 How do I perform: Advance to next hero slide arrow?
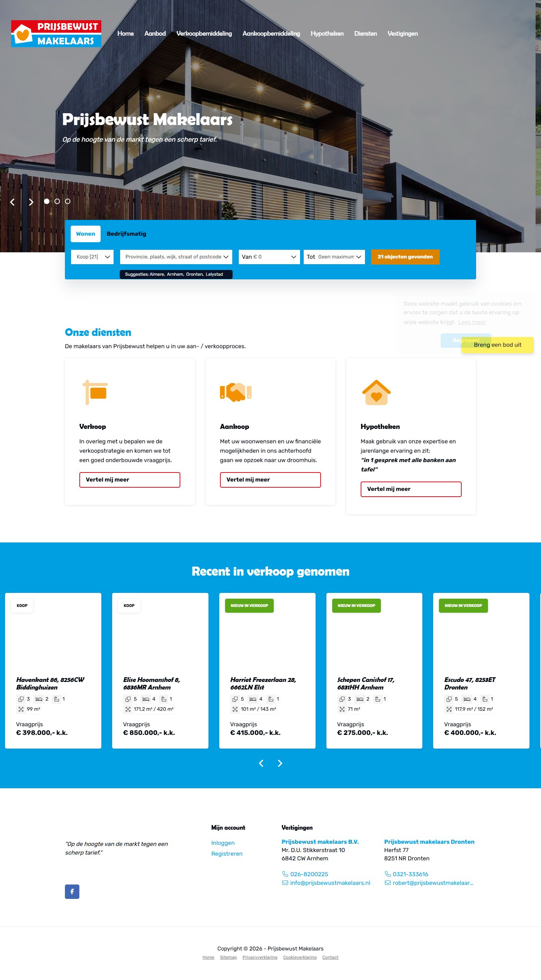coord(31,202)
